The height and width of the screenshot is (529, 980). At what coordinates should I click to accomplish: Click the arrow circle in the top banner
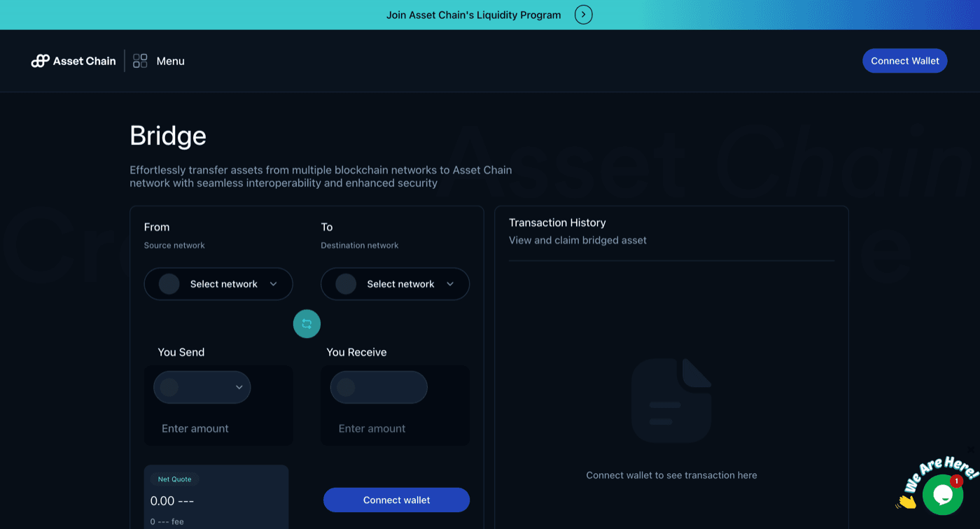click(583, 15)
